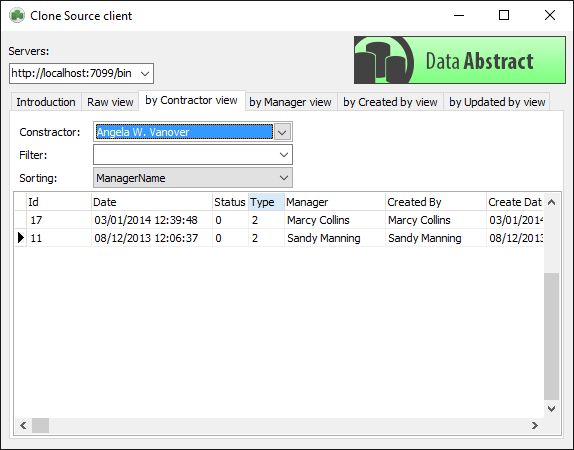Click Status value 0 in row 11
Viewport: 574px width, 450px height.
click(x=230, y=238)
